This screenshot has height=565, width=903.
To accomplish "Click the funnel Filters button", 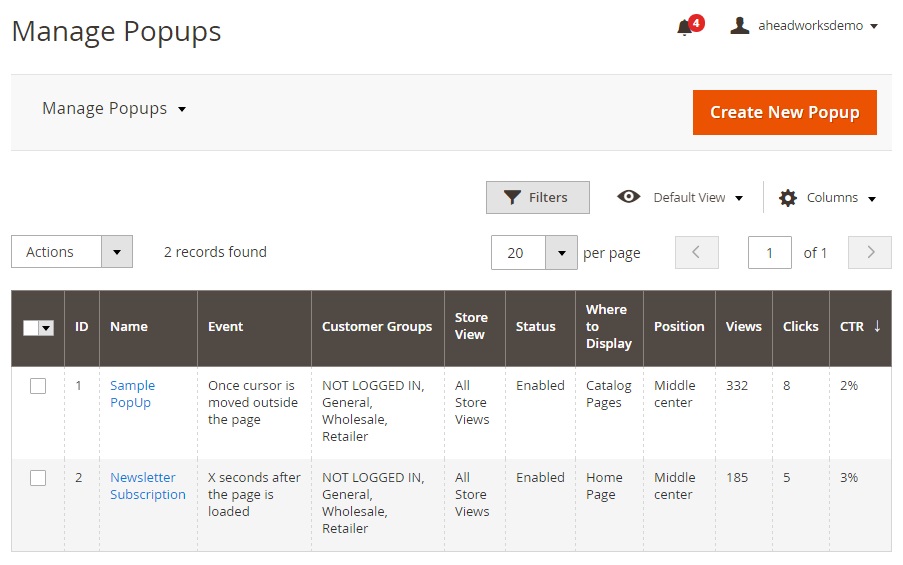I will (x=537, y=198).
